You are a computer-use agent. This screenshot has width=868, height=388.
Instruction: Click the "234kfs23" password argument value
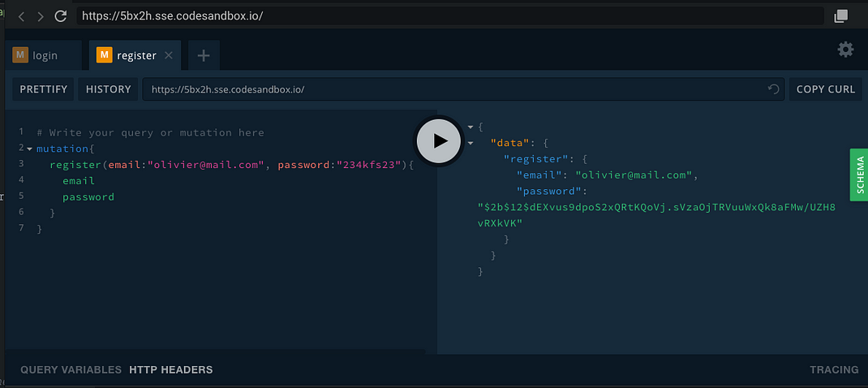(367, 165)
